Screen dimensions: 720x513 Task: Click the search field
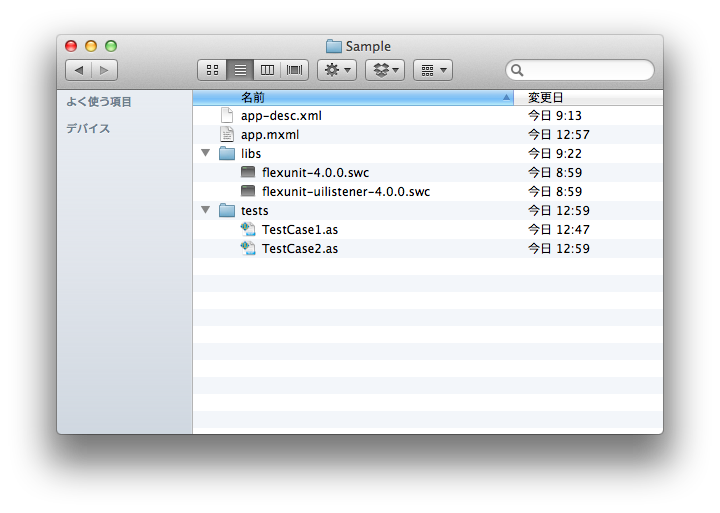(579, 70)
